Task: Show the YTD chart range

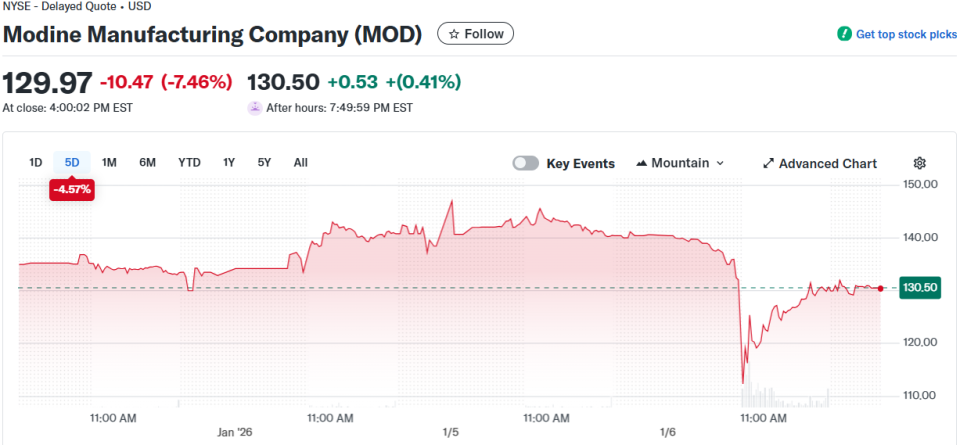Action: (189, 162)
